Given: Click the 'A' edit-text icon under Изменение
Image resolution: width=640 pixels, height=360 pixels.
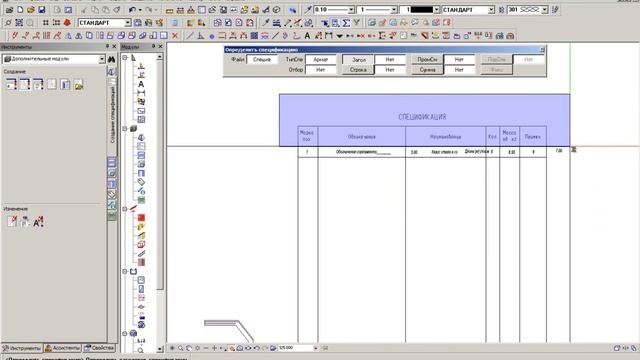Looking at the screenshot, I should pyautogui.click(x=38, y=222).
